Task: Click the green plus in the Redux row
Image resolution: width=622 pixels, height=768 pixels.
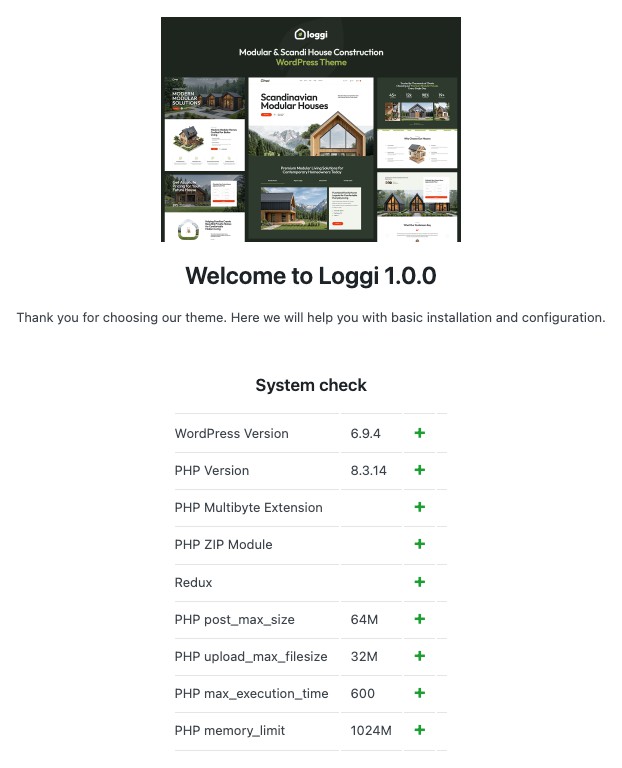Action: (420, 582)
